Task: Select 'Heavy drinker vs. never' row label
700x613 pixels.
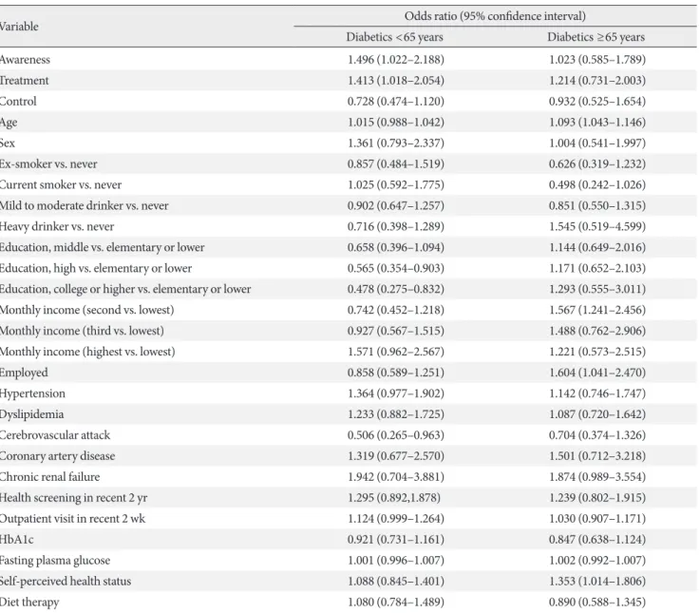Action: [x=57, y=226]
